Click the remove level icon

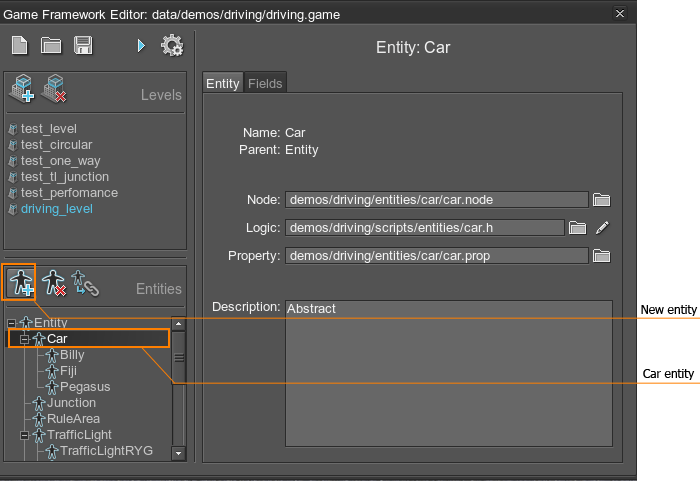[x=55, y=90]
